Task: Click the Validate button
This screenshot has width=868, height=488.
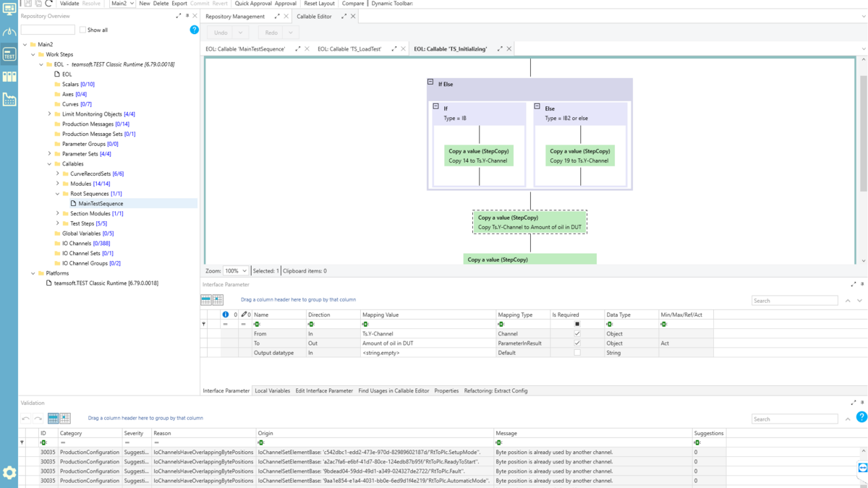Action: point(69,4)
